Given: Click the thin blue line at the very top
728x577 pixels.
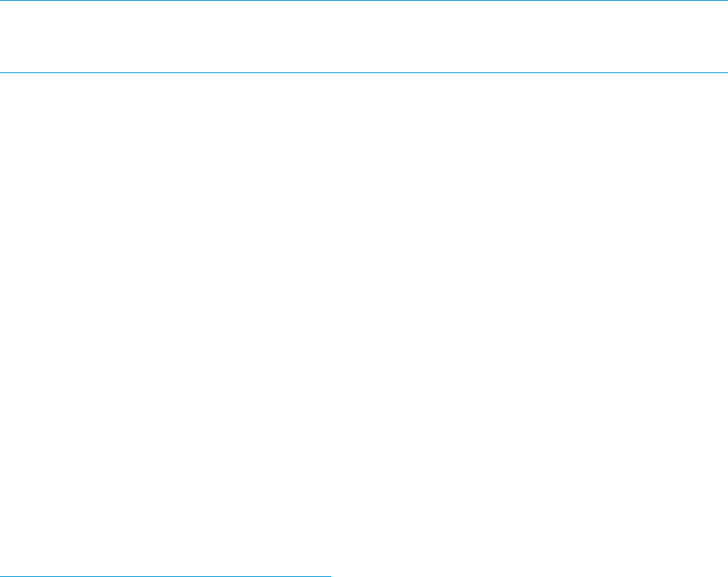Looking at the screenshot, I should (364, 1).
